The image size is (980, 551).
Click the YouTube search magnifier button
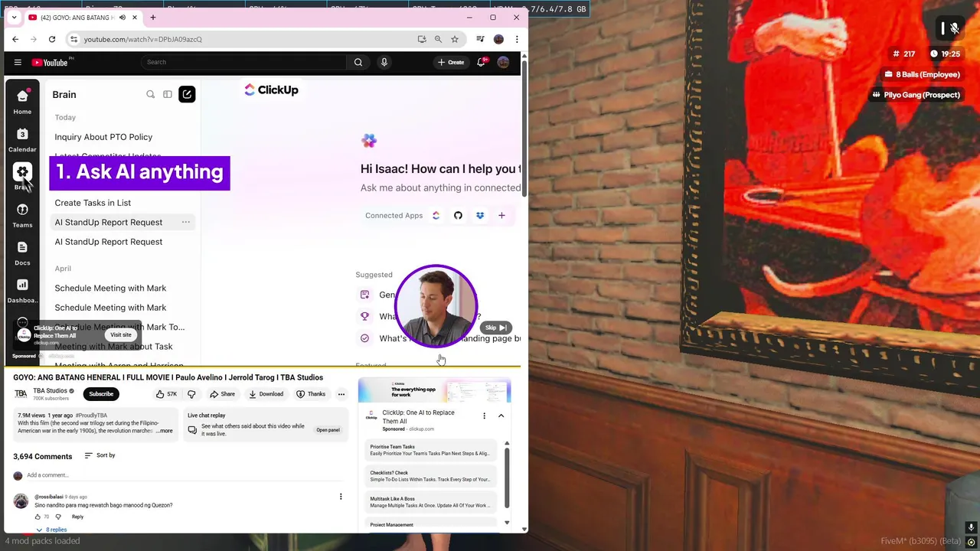(358, 62)
